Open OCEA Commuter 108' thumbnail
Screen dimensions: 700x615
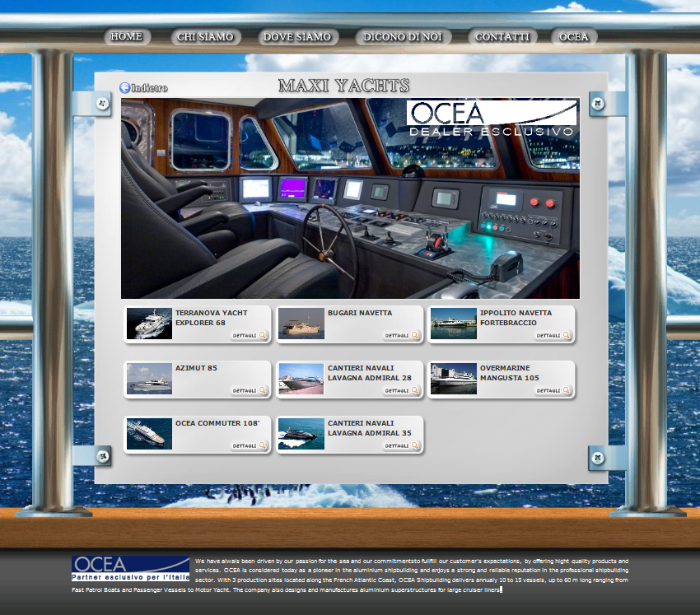(149, 434)
